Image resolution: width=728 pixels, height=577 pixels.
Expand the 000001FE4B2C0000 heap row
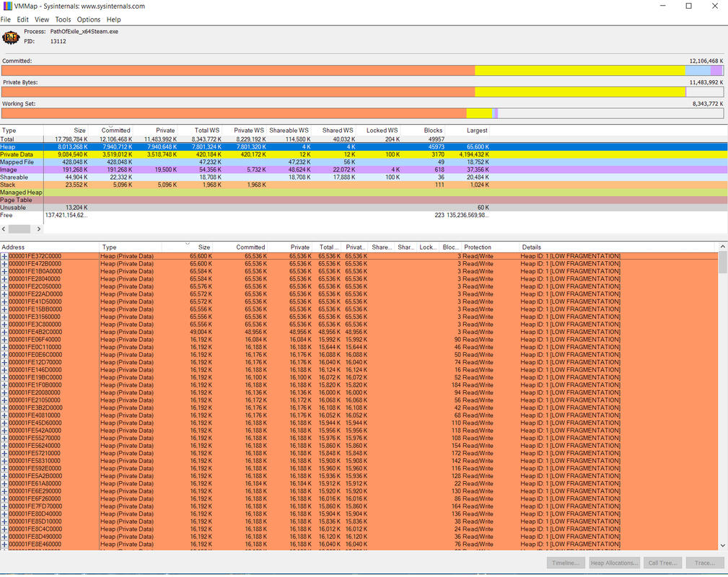4,332
